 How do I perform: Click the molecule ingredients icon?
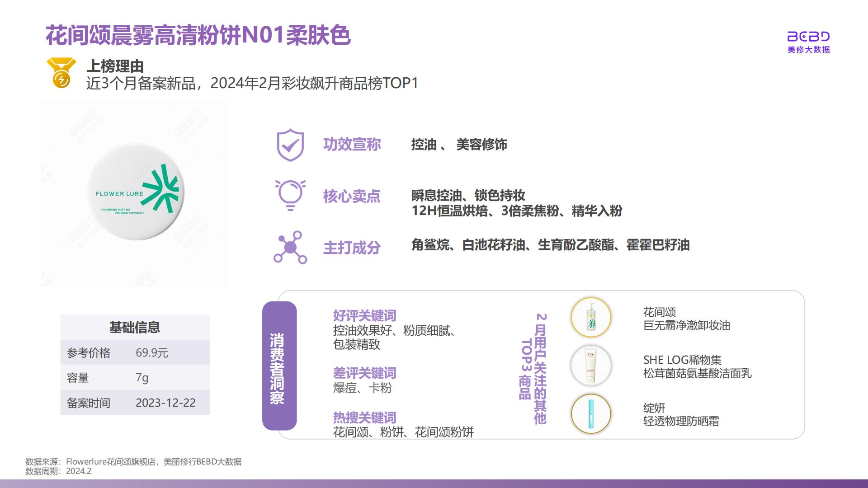click(290, 247)
